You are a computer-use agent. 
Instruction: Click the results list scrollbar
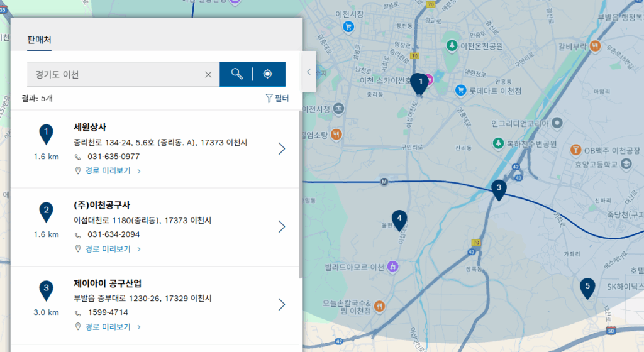point(300,195)
